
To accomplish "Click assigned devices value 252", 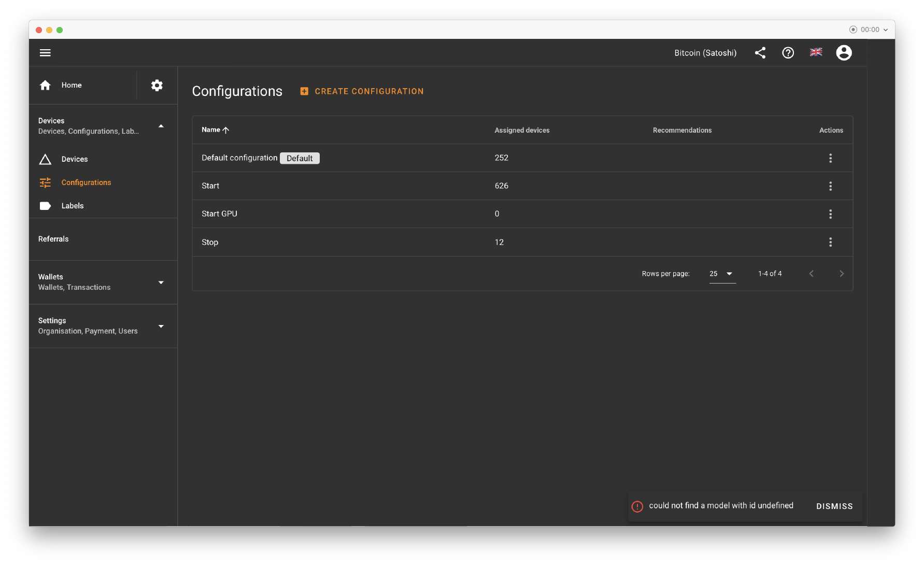I will point(501,158).
